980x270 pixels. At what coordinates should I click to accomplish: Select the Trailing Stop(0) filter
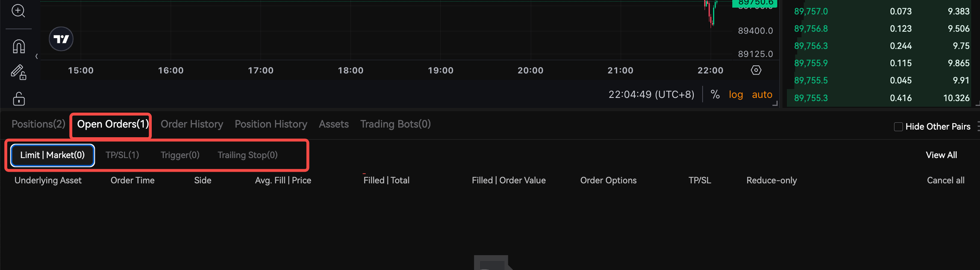[248, 155]
